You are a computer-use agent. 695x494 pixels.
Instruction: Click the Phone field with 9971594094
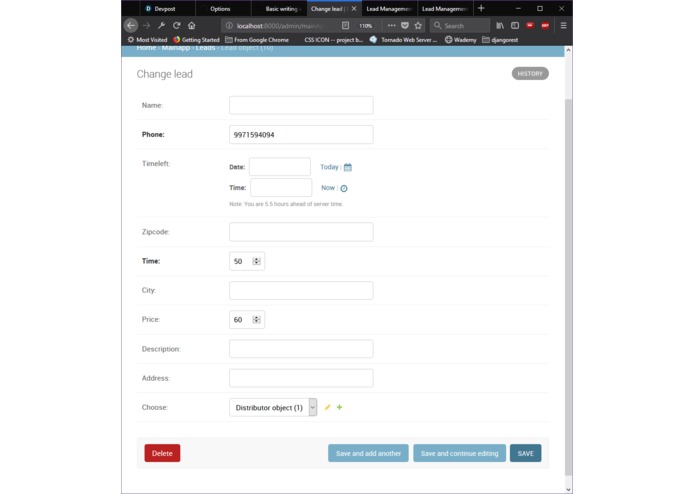[x=301, y=134]
